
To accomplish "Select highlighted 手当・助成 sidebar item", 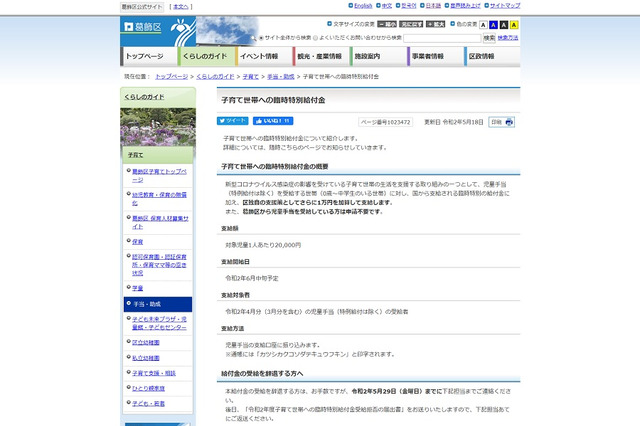I will (x=158, y=304).
